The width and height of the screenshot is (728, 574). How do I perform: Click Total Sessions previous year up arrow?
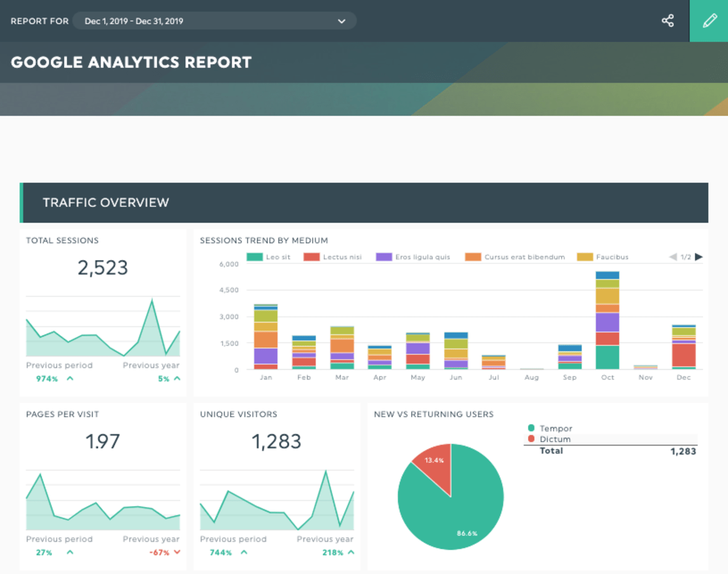[177, 378]
